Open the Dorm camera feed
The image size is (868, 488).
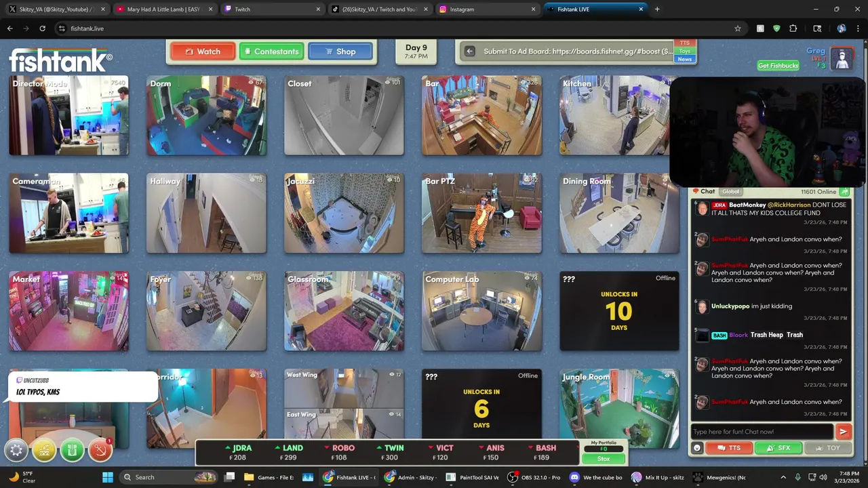point(207,115)
